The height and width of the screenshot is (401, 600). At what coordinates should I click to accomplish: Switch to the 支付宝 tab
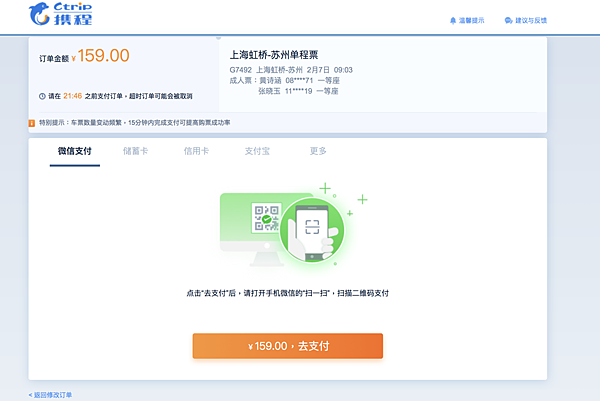(257, 151)
